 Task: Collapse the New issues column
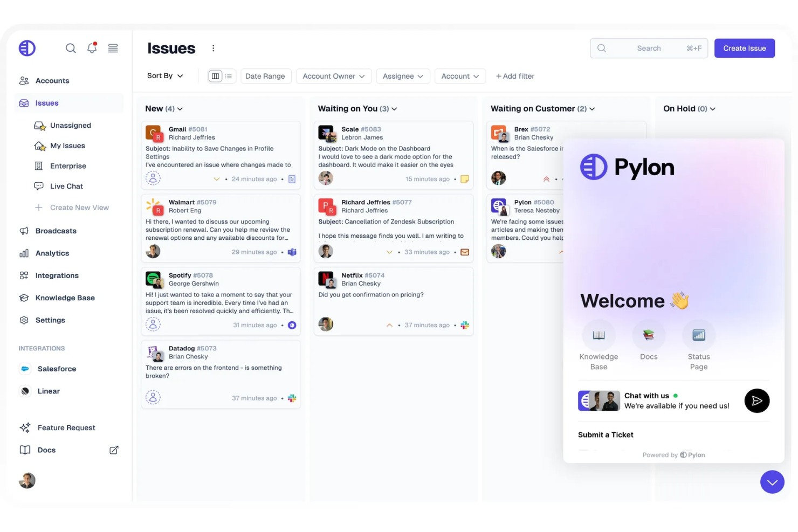point(179,108)
